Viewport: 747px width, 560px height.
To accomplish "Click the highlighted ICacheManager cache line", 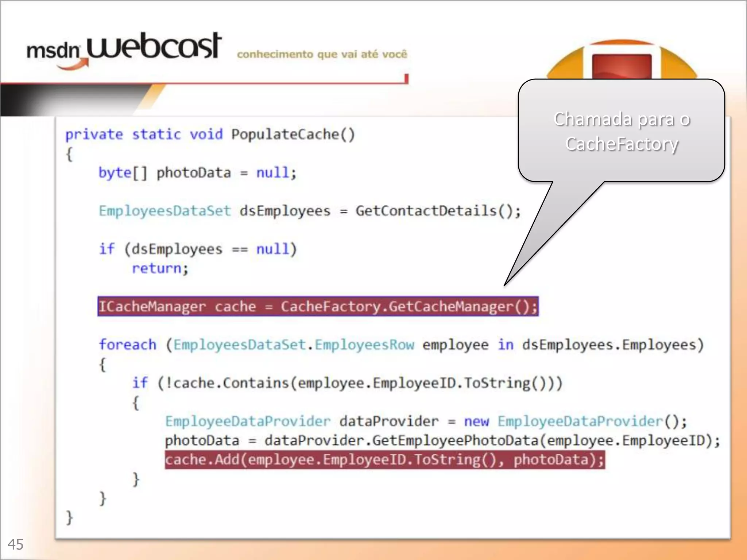I will 318,306.
